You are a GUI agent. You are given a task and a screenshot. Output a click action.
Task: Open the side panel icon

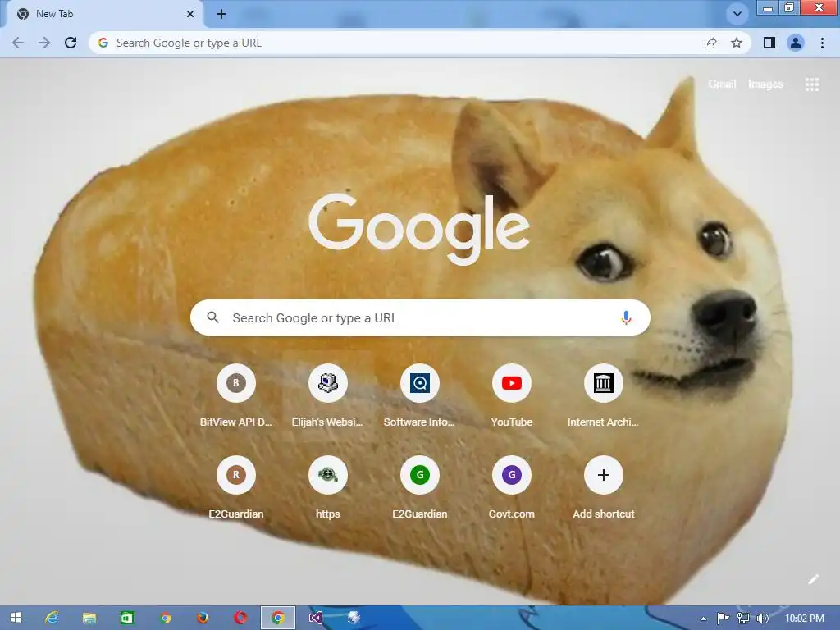[769, 43]
